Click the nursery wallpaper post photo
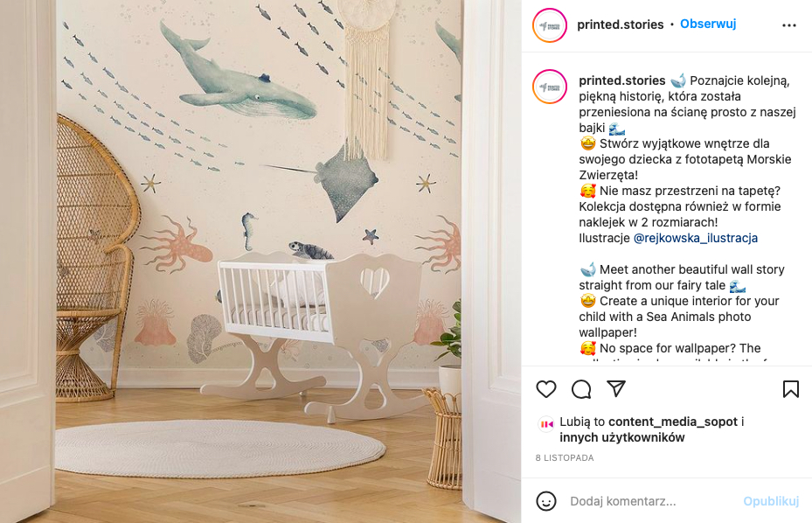812x523 pixels. [260, 261]
